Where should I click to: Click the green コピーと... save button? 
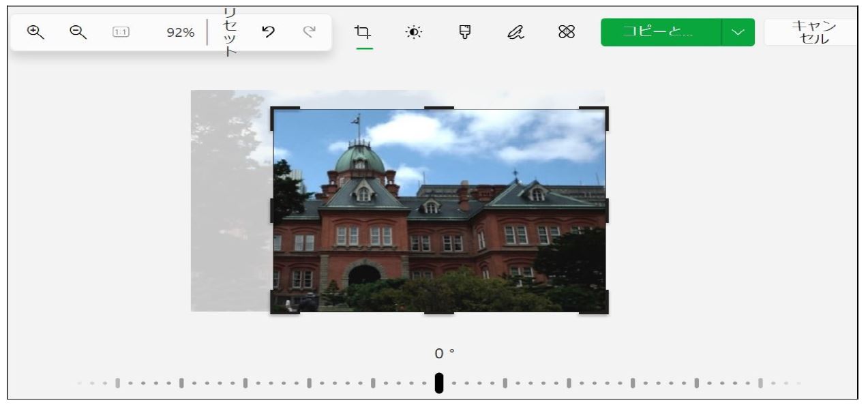[660, 32]
